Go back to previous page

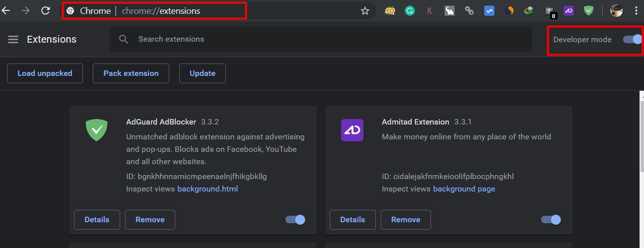point(6,10)
